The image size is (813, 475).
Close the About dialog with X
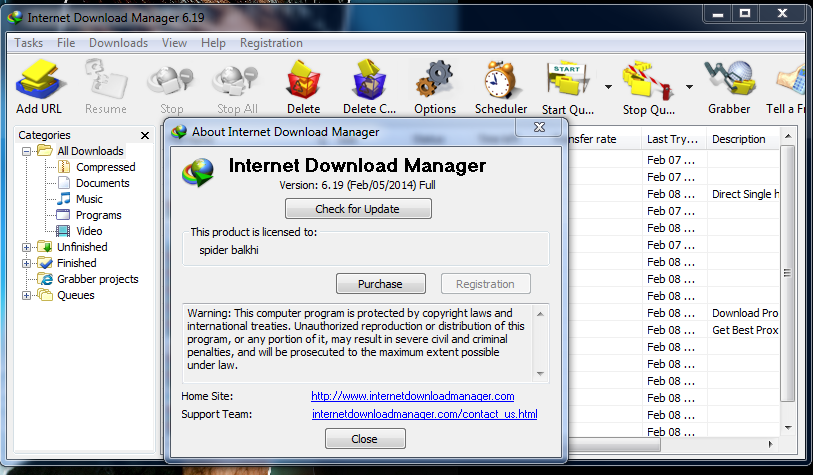click(539, 128)
